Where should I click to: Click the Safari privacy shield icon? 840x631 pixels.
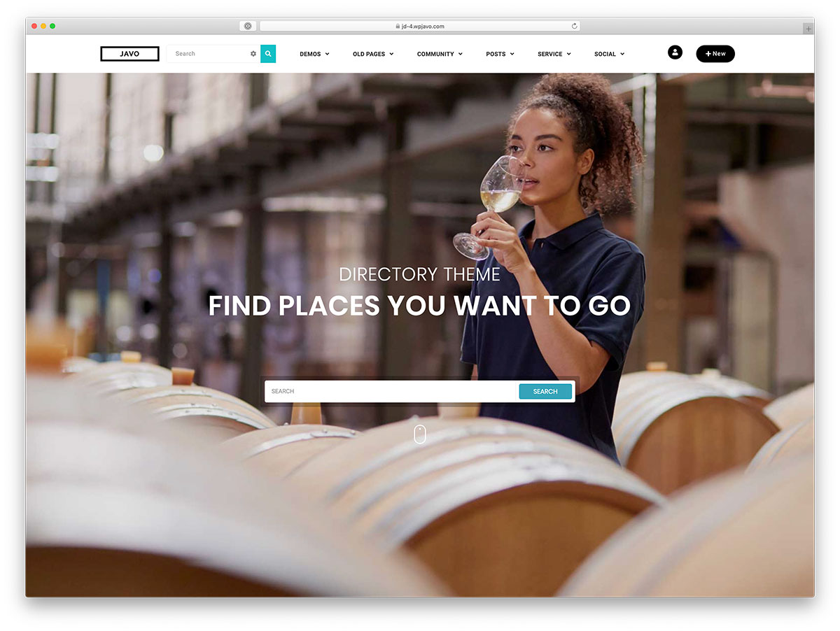(248, 26)
